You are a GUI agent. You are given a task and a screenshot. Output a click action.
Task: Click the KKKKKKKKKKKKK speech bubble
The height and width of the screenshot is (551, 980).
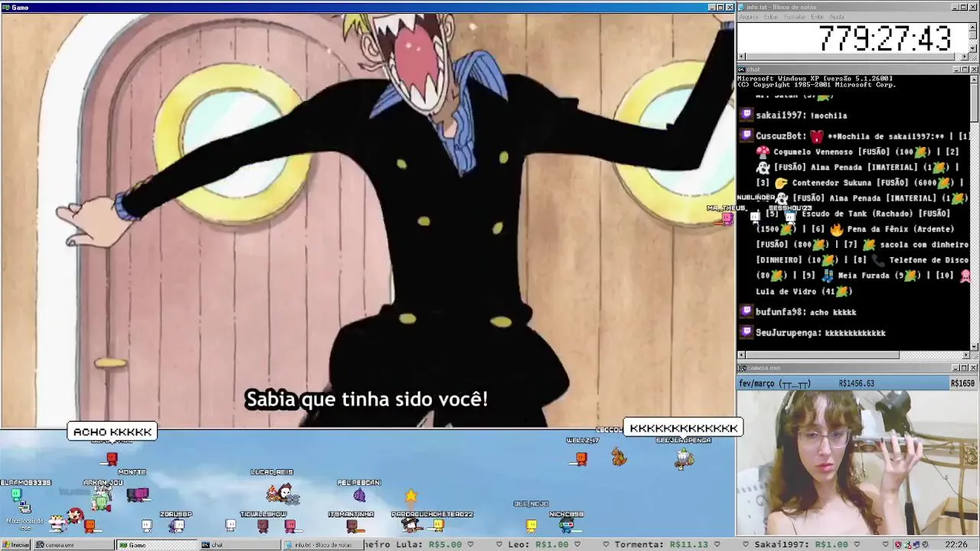pyautogui.click(x=683, y=428)
